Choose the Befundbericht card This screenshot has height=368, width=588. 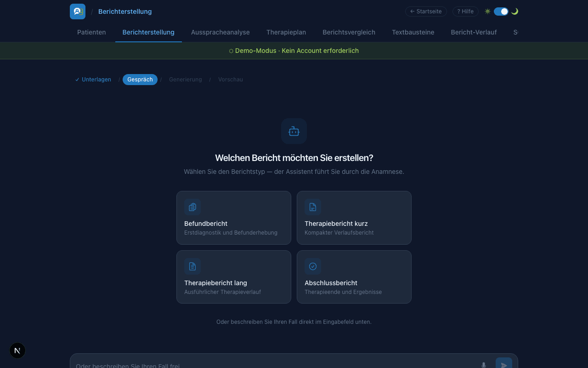pyautogui.click(x=234, y=218)
